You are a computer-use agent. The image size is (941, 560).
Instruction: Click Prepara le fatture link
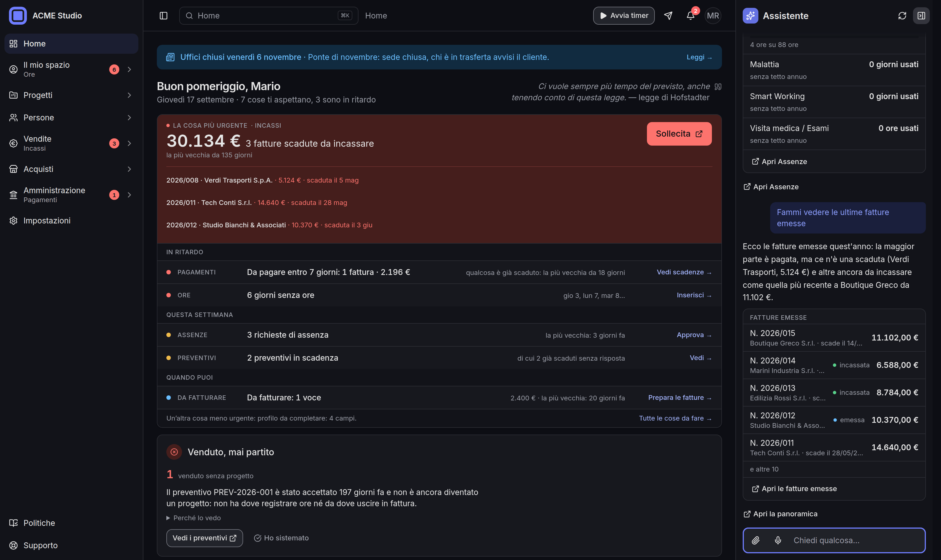680,397
